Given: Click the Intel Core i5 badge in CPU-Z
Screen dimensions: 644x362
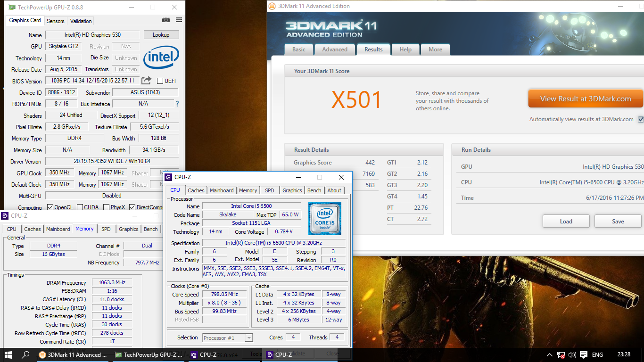Looking at the screenshot, I should point(324,219).
